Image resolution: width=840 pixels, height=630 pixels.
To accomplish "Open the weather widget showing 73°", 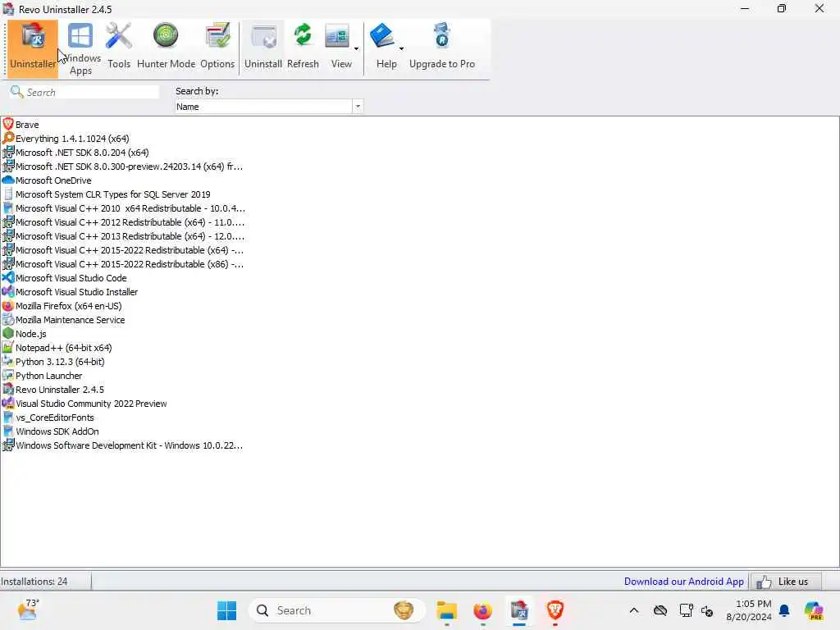I will (28, 609).
